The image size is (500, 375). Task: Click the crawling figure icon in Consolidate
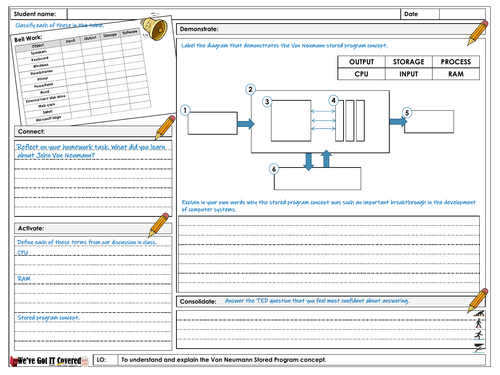click(479, 313)
